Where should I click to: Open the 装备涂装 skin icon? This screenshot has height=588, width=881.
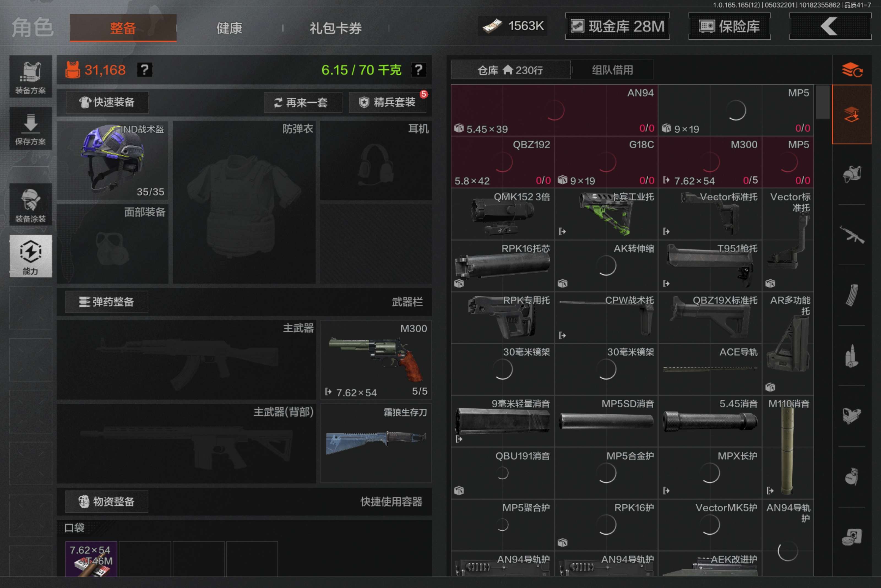(x=30, y=205)
